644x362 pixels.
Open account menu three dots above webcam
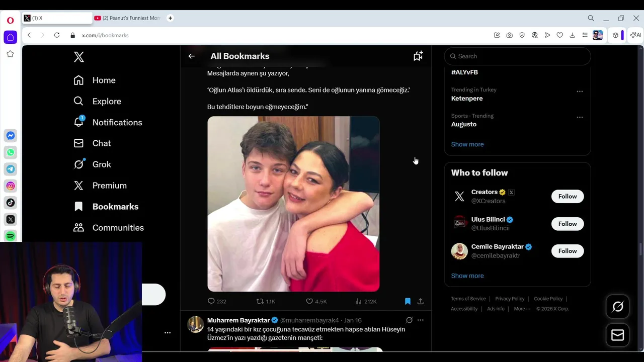tap(168, 332)
